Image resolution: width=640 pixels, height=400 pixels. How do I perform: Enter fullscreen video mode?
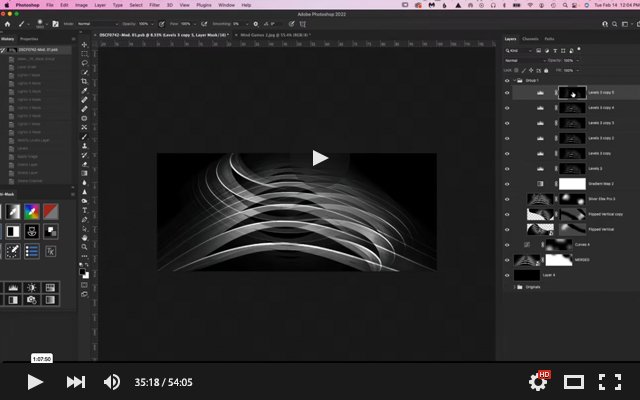tap(610, 382)
